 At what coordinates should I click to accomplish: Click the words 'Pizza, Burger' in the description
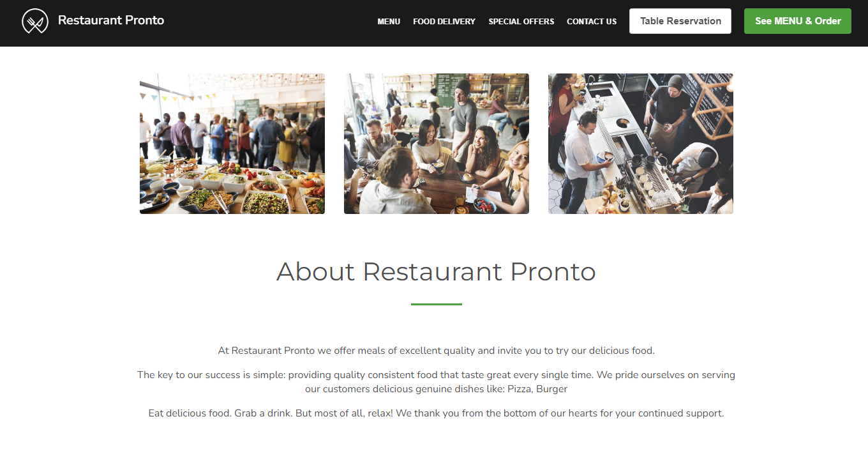(537, 388)
